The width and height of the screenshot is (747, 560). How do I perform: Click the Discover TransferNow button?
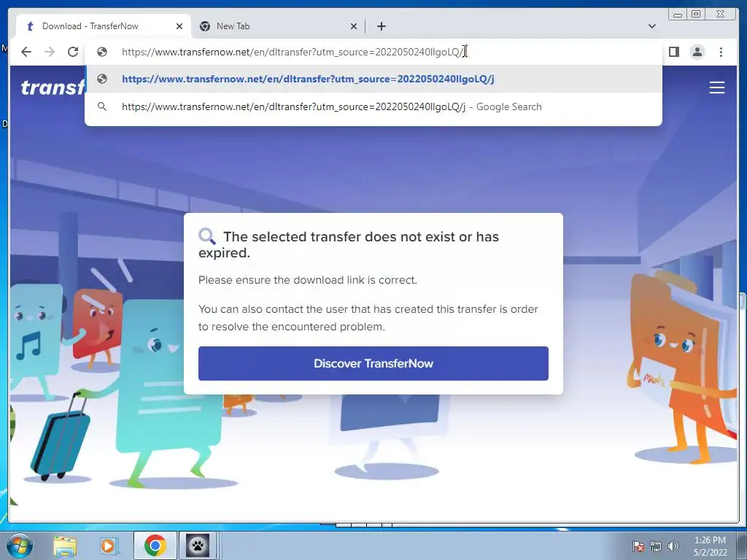[x=373, y=363]
